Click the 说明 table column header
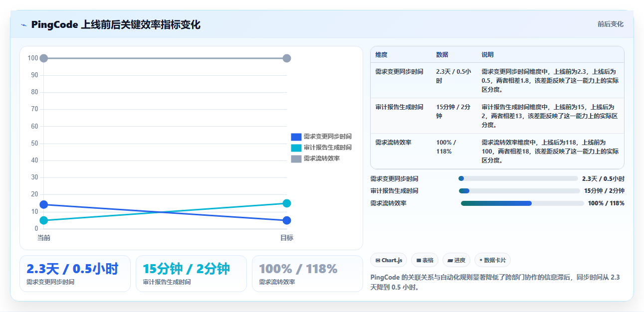The height and width of the screenshot is (312, 644). pyautogui.click(x=487, y=54)
